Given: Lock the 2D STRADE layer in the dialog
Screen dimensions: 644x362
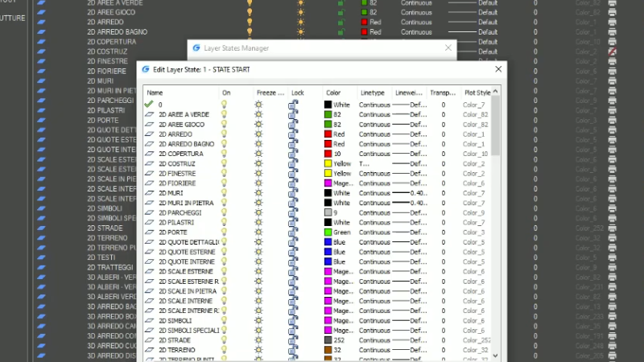Looking at the screenshot, I should pos(295,340).
